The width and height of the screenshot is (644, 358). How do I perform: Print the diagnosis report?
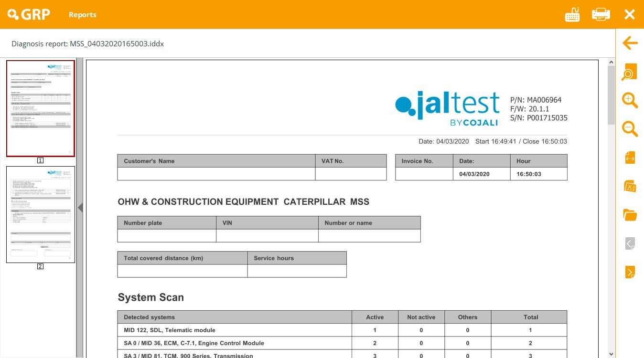click(601, 14)
